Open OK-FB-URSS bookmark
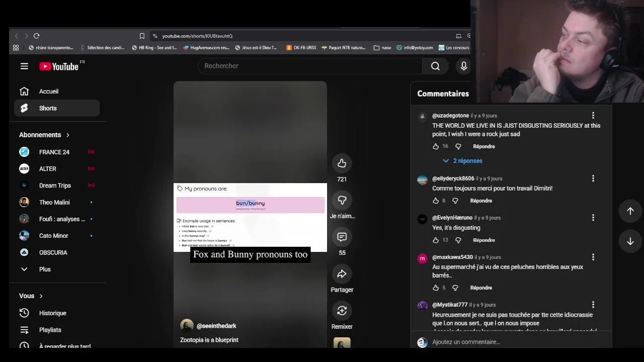The height and width of the screenshot is (362, 644). coord(301,48)
